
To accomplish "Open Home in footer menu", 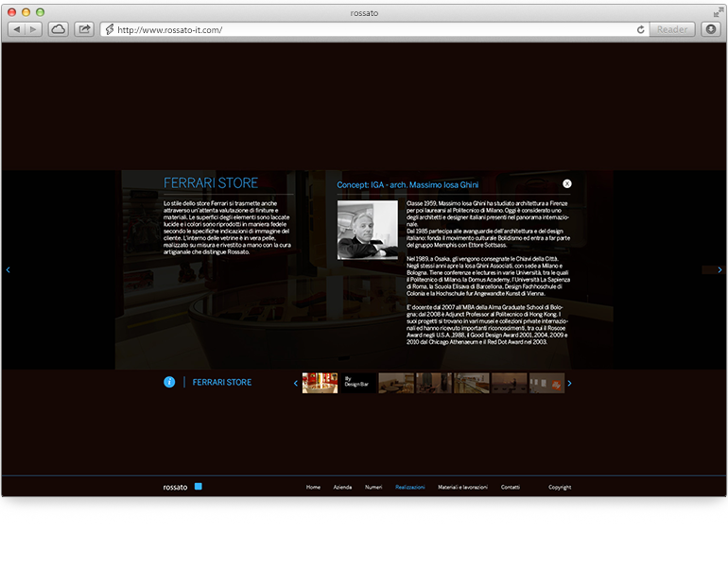I will pos(313,487).
